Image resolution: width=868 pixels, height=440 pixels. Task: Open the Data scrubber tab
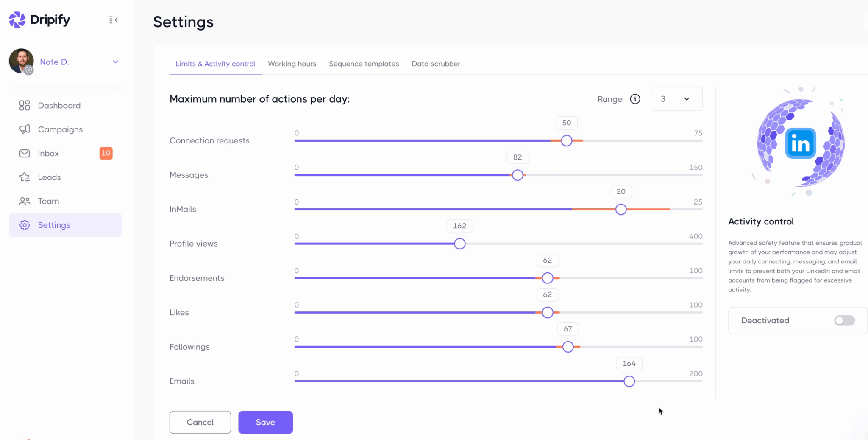436,64
